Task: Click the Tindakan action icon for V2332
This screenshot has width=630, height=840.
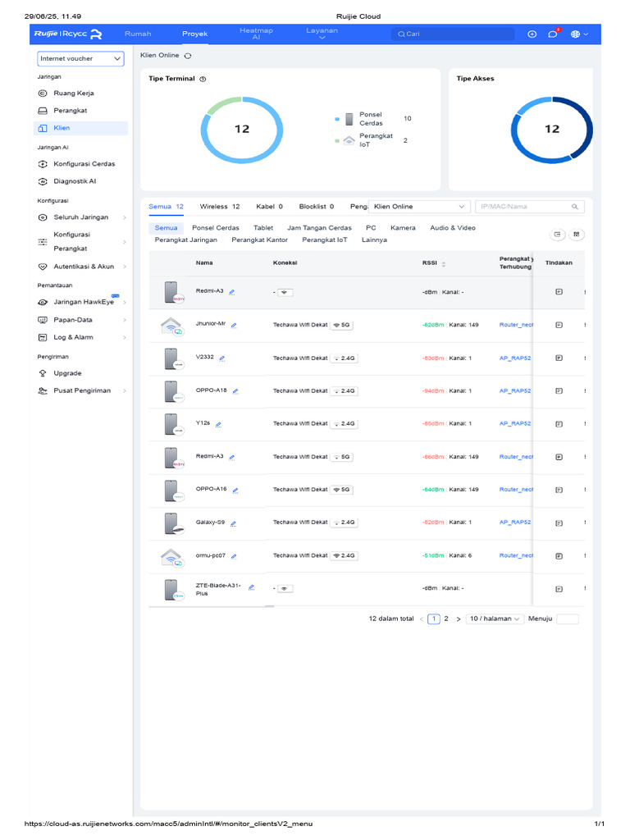Action: [559, 358]
